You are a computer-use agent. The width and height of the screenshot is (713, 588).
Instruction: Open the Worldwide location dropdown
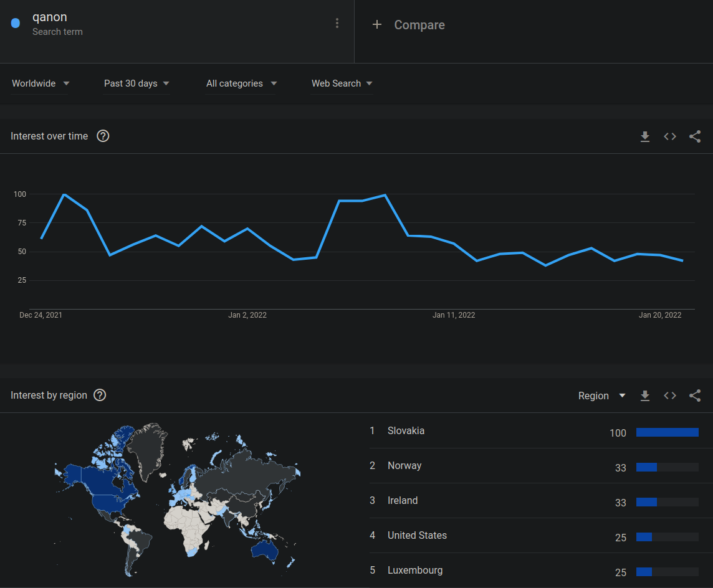pos(40,83)
